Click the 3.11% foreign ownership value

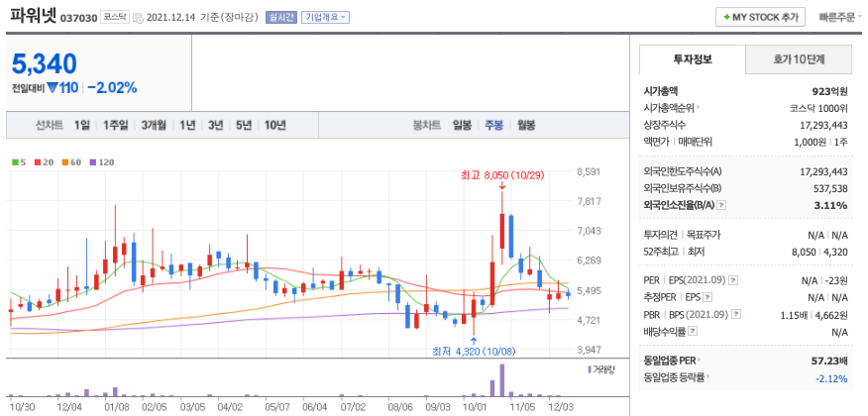833,205
